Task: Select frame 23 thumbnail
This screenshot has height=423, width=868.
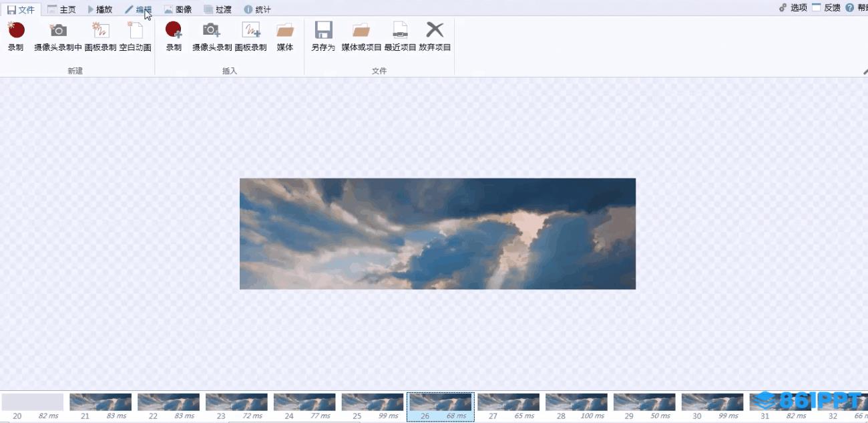Action: (236, 402)
